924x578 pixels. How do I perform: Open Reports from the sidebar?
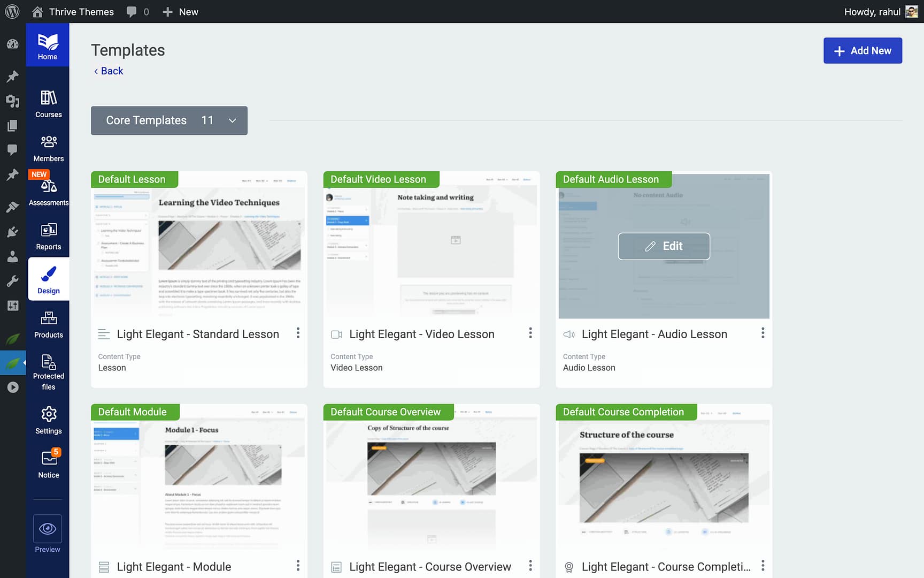pos(48,237)
